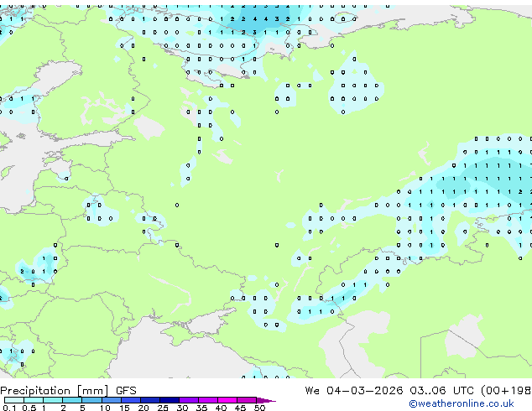Click the violet swatch between 35 and 40
Screen dimensions: 532x411
tap(208, 400)
